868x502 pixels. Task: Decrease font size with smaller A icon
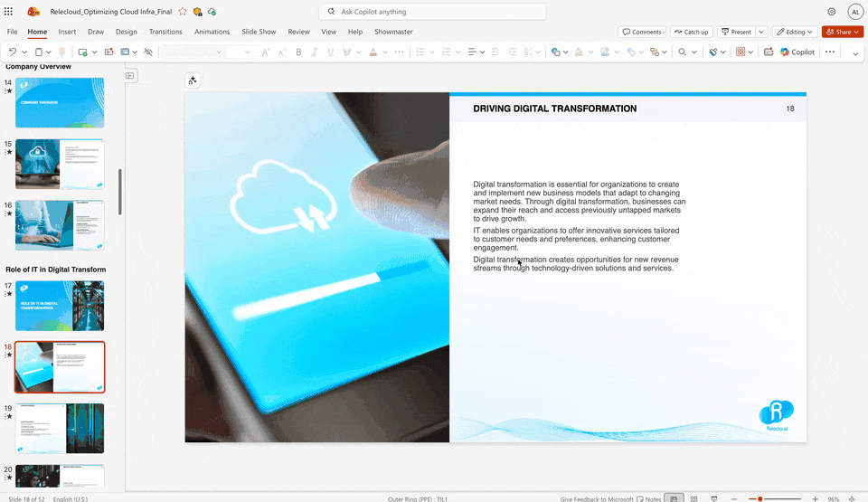pyautogui.click(x=282, y=52)
